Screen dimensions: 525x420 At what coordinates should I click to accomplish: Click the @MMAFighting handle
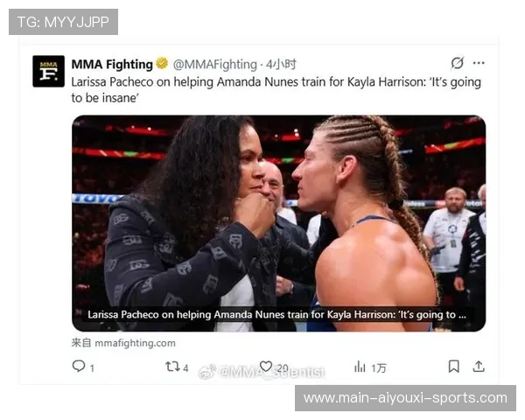click(215, 64)
